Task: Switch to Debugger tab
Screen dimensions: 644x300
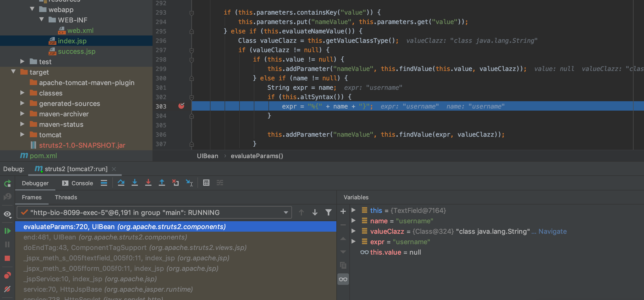Action: pos(35,183)
